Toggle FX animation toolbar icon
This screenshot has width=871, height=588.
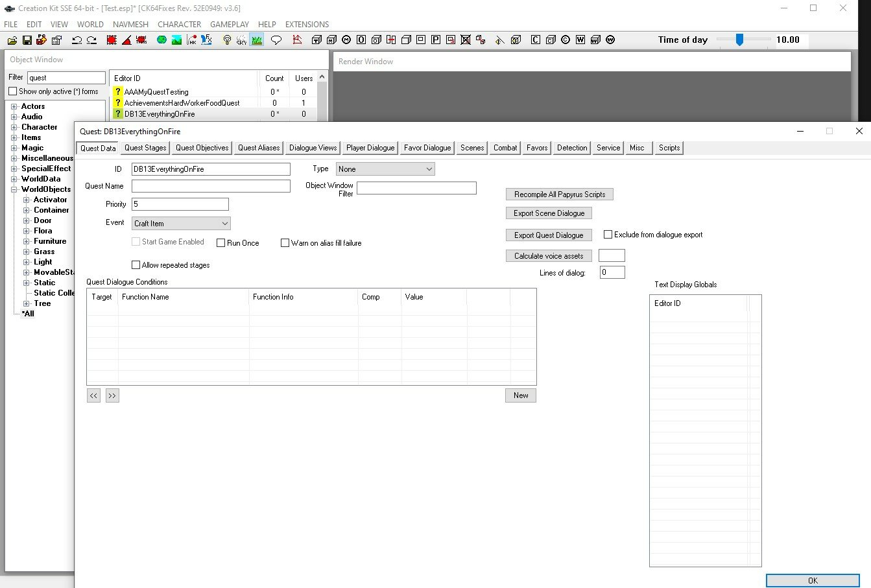pyautogui.click(x=206, y=40)
